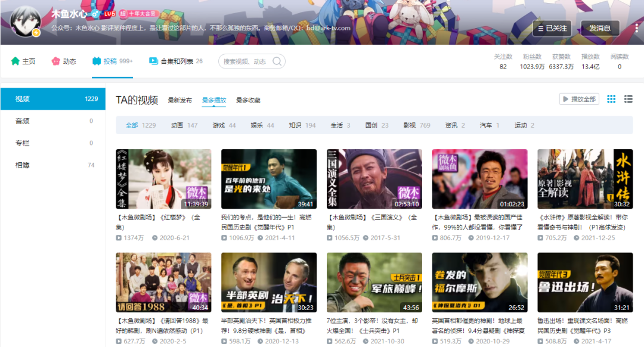Click the 投稿 TV icon
The height and width of the screenshot is (347, 644).
97,61
